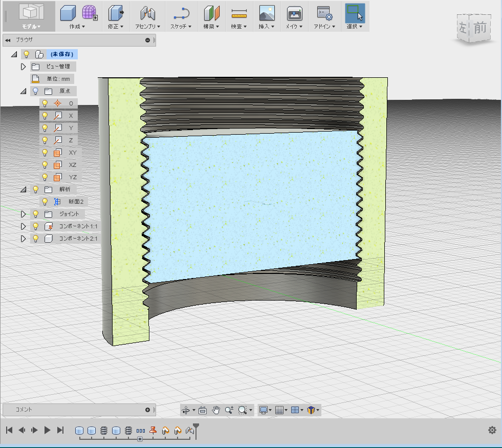Screen dimensions: 502x448
Task: Open timeline settings gear icon
Action: (492, 430)
